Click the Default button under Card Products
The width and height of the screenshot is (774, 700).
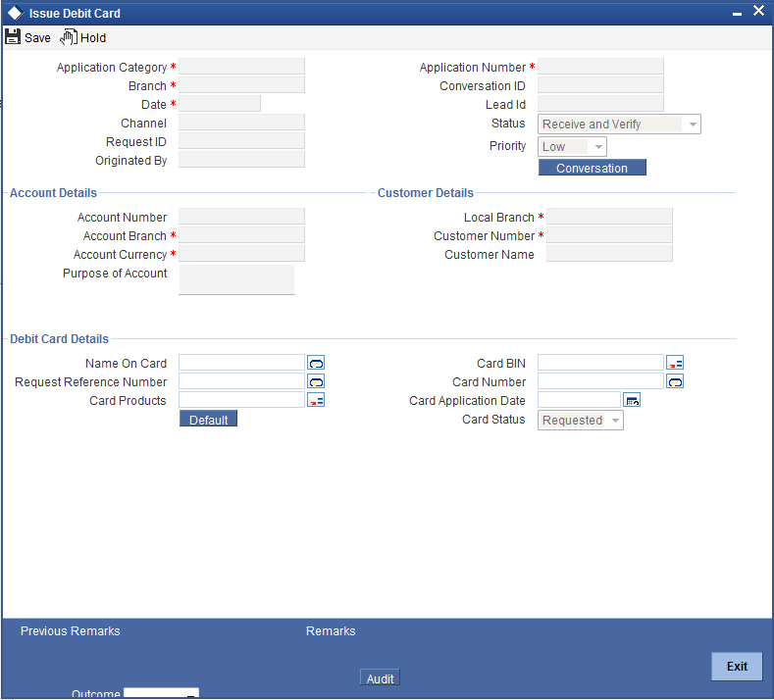tap(208, 420)
